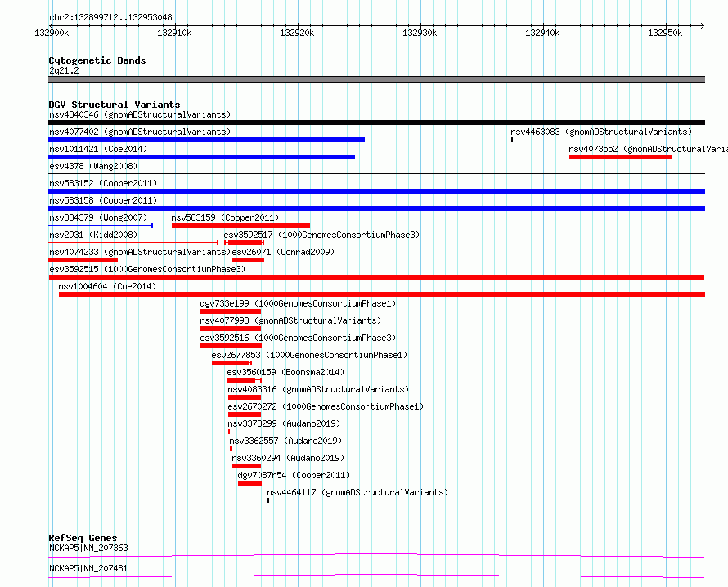
Task: Click the nsv583158 (Cooper2011) label
Action: (103, 200)
